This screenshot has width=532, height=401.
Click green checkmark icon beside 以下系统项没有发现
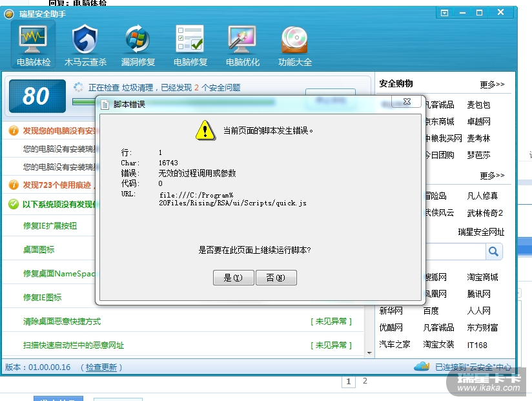point(14,204)
